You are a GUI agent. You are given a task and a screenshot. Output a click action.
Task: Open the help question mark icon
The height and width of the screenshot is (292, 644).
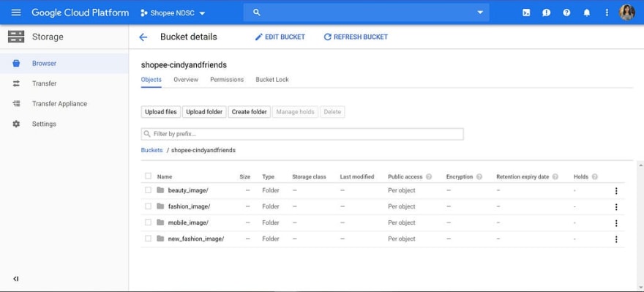566,12
